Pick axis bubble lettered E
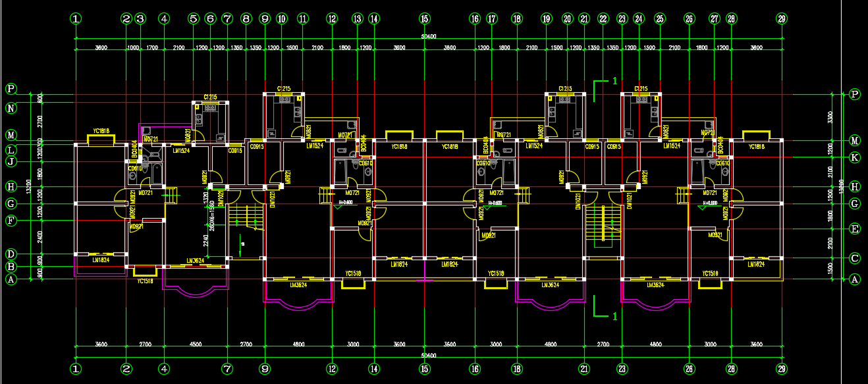 [855, 229]
